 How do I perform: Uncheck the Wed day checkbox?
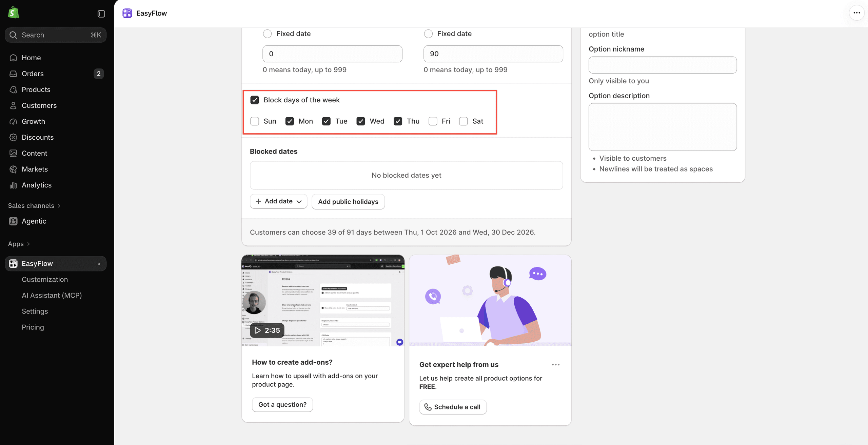[x=361, y=121]
